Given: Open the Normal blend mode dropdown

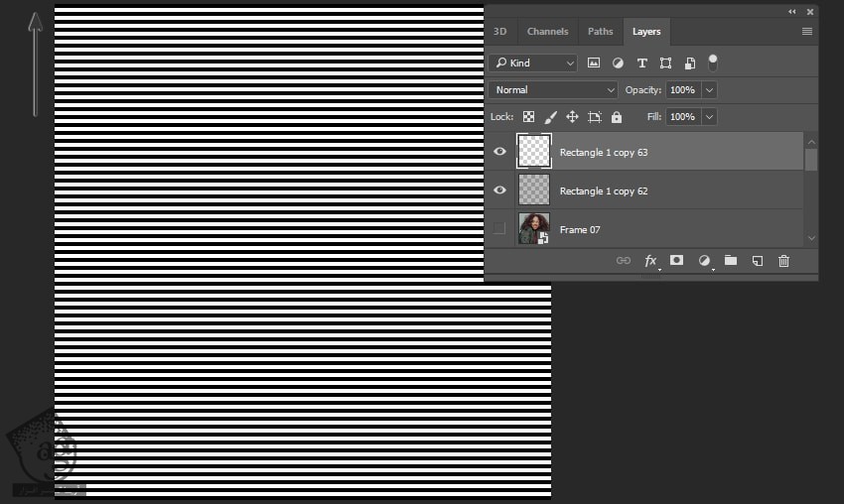Looking at the screenshot, I should (x=553, y=90).
